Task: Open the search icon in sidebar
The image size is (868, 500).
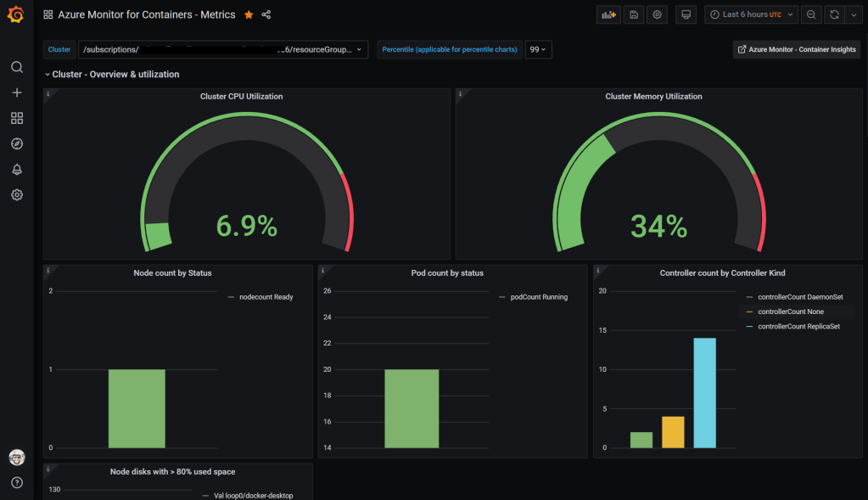Action: point(17,67)
